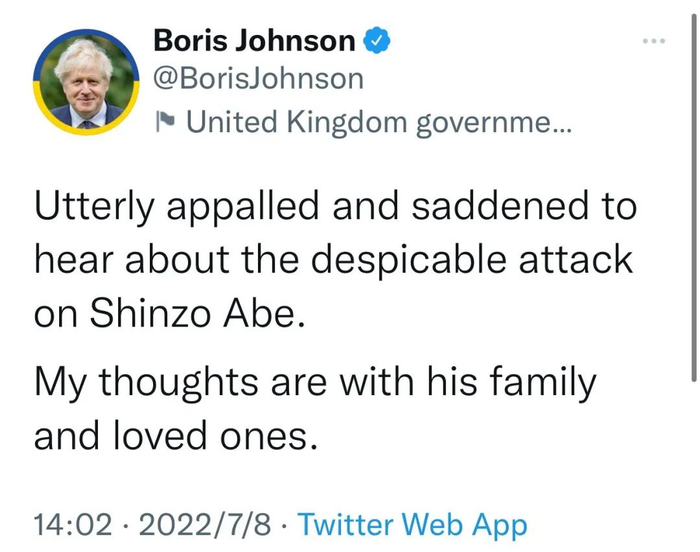The width and height of the screenshot is (700, 552).
Task: Open the profile avatar picture
Action: click(86, 82)
